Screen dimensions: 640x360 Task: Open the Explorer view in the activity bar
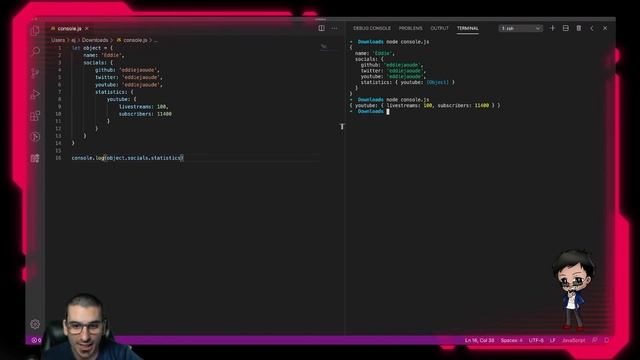(35, 31)
